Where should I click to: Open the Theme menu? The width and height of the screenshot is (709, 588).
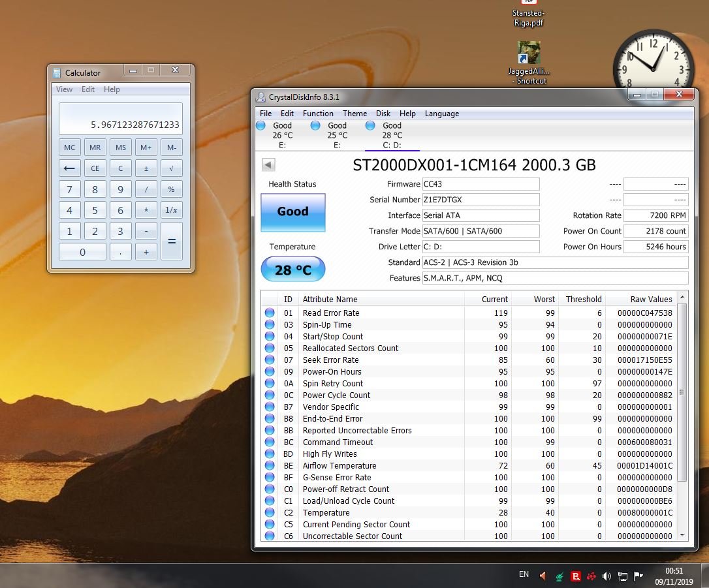(x=355, y=114)
